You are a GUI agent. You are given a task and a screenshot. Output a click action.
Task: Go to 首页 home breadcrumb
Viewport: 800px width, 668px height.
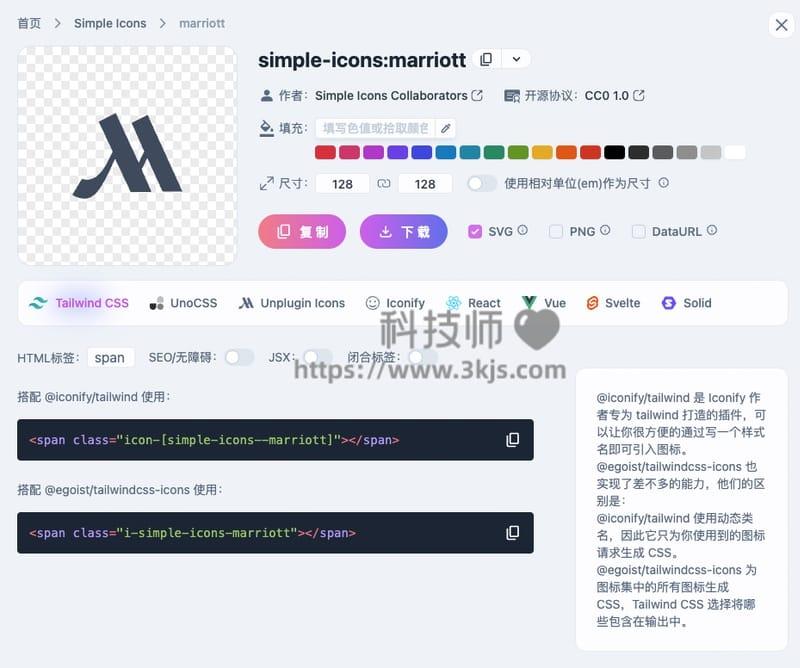pyautogui.click(x=29, y=23)
